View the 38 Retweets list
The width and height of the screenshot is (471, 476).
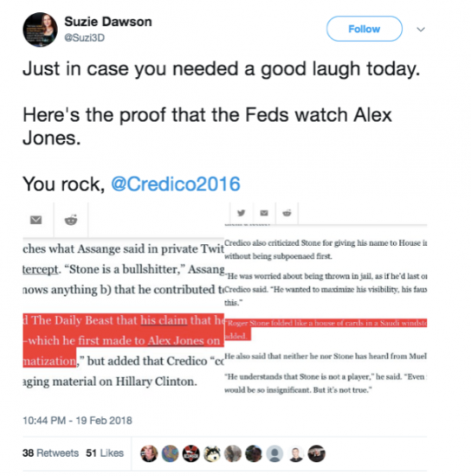click(x=50, y=453)
